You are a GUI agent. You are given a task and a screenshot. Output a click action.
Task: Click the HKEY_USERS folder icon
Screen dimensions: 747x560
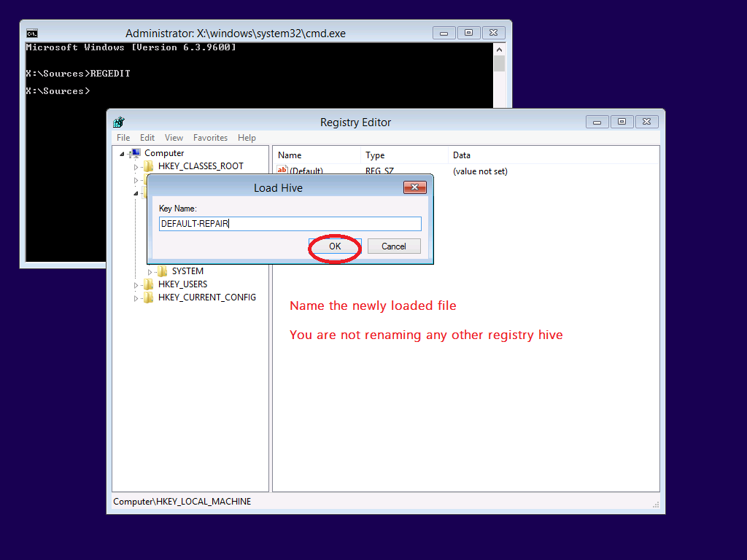(x=149, y=284)
